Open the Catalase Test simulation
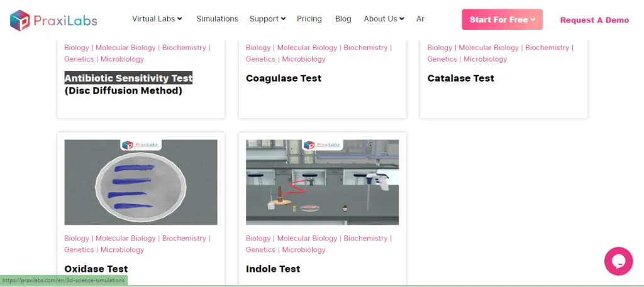 point(460,78)
